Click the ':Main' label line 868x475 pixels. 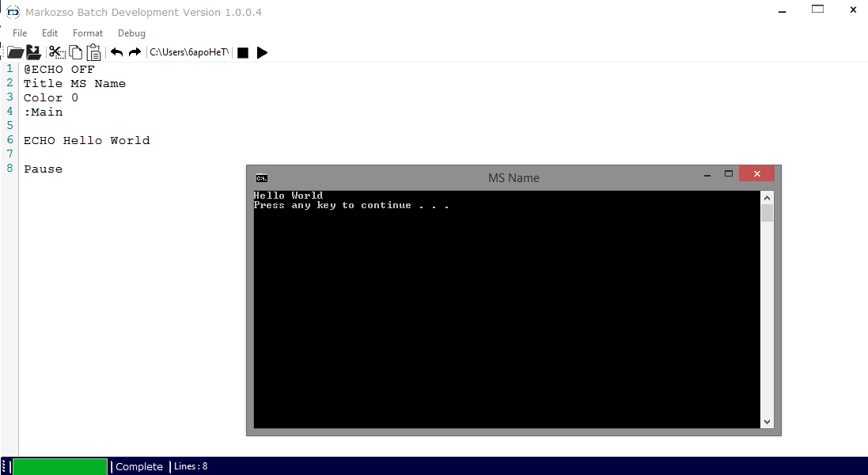click(x=44, y=112)
